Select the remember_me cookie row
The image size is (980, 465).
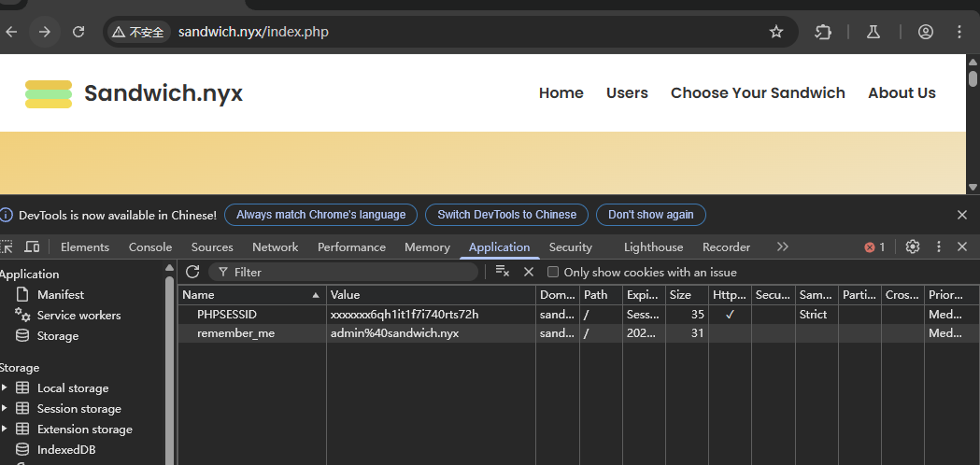[x=235, y=333]
